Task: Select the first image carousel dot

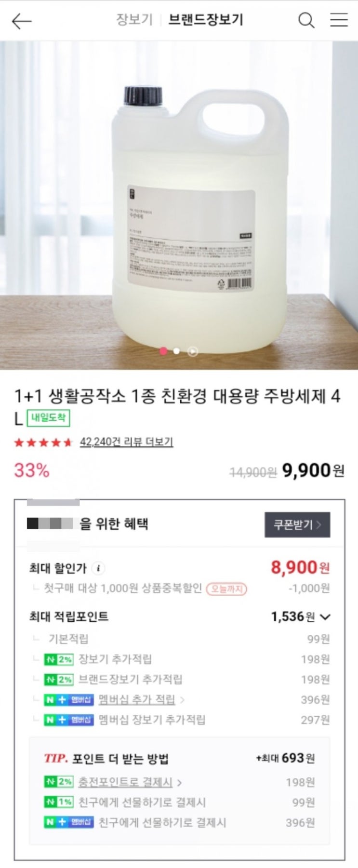Action: click(x=163, y=351)
